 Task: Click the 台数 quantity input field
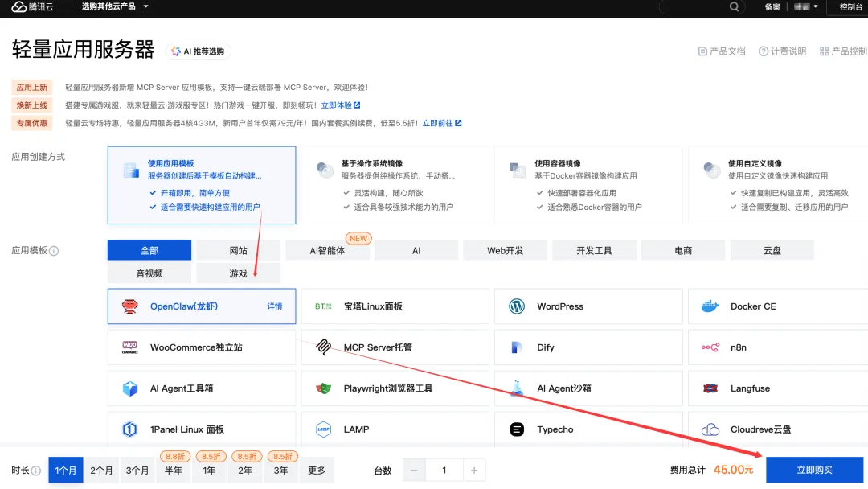coord(444,471)
